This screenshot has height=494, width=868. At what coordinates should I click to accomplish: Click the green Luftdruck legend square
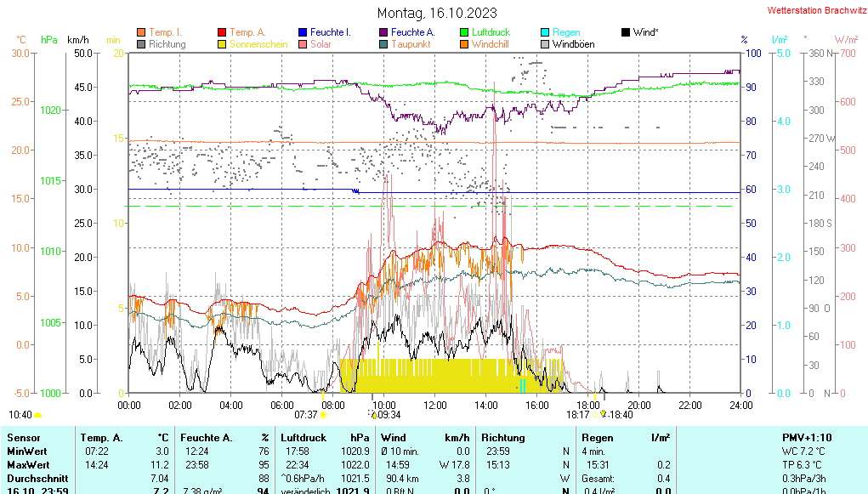point(464,32)
